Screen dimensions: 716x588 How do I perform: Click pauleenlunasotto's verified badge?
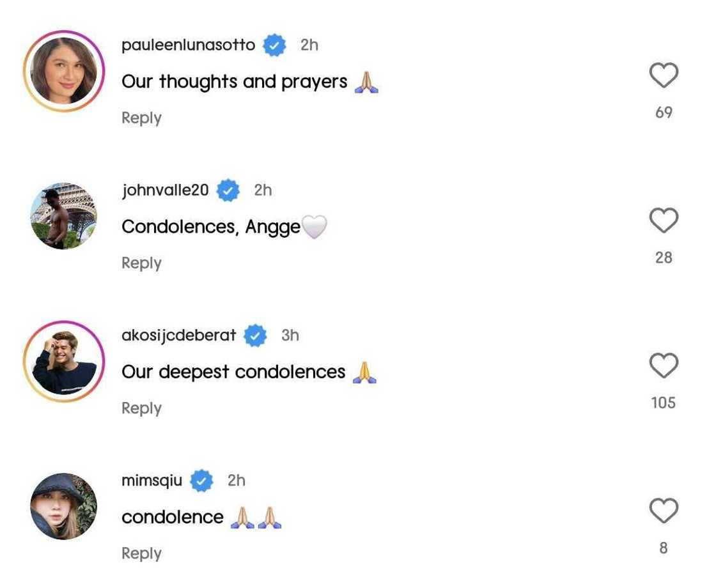[x=275, y=45]
